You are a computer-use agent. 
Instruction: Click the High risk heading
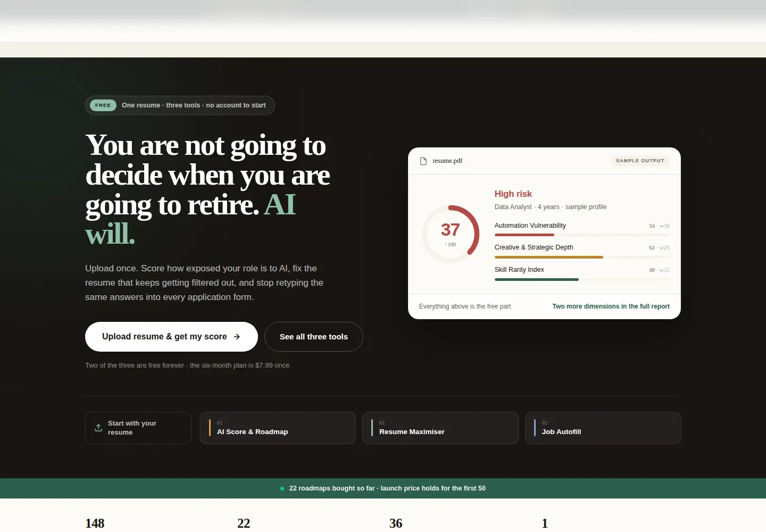[x=513, y=194]
